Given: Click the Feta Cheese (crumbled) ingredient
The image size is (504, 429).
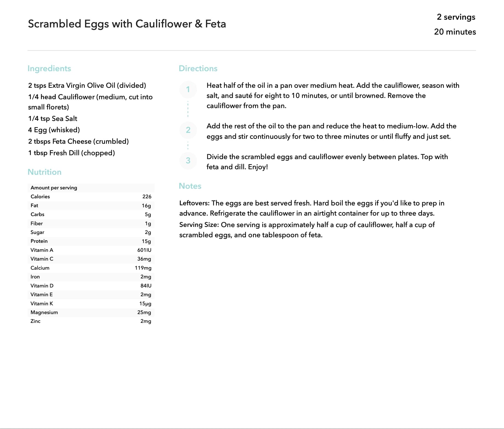Looking at the screenshot, I should point(78,141).
